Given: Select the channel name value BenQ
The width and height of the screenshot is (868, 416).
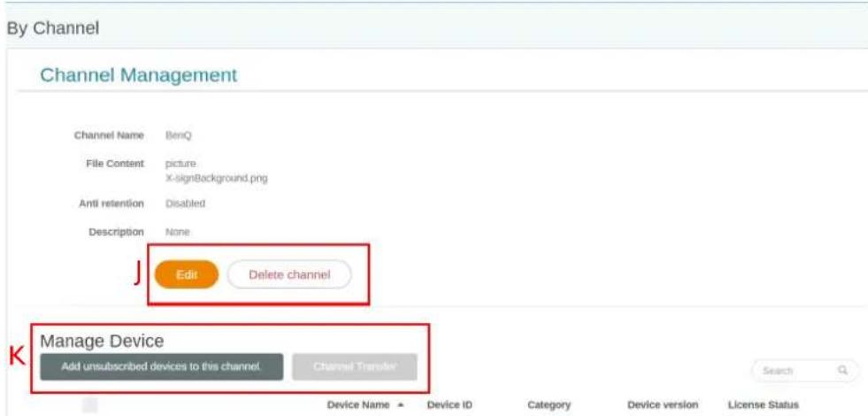Looking at the screenshot, I should 178,135.
